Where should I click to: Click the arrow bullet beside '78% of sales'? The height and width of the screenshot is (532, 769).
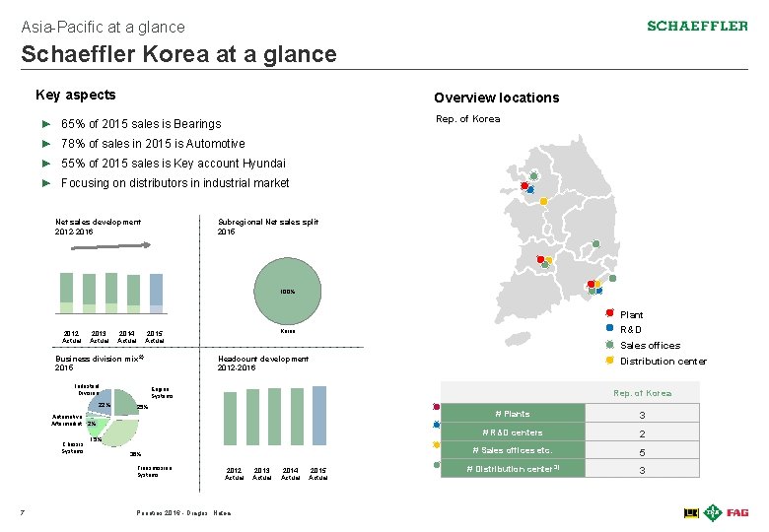[x=46, y=144]
